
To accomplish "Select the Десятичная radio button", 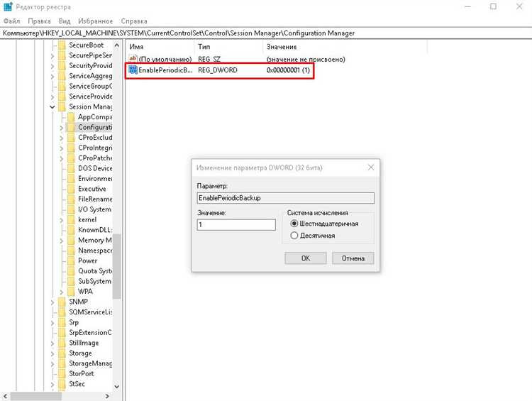I will coord(294,236).
